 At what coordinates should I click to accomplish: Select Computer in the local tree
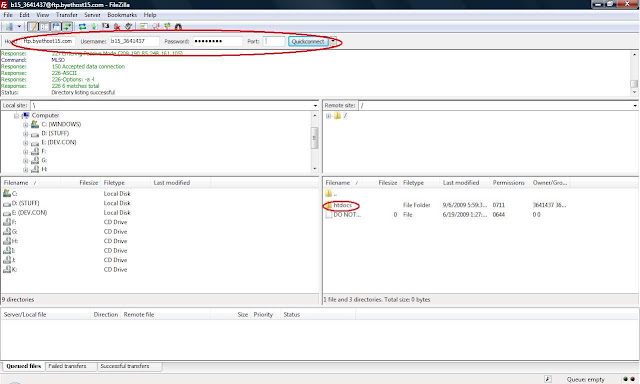pyautogui.click(x=45, y=115)
